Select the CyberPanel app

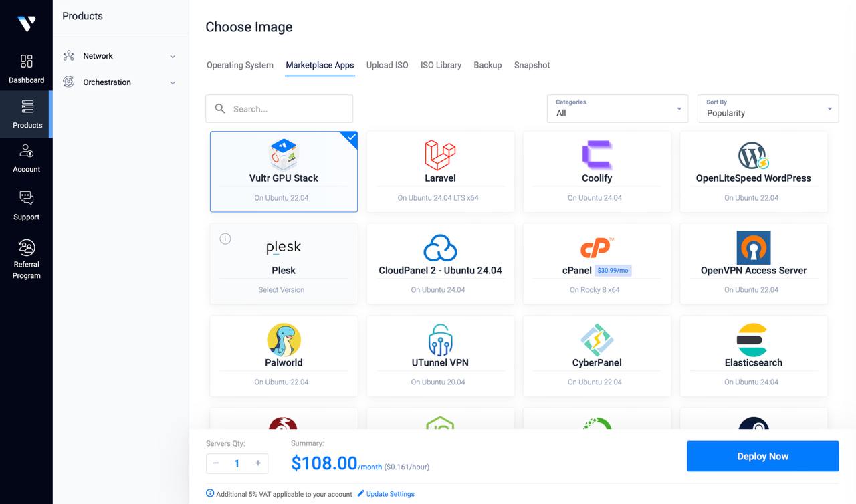click(597, 356)
